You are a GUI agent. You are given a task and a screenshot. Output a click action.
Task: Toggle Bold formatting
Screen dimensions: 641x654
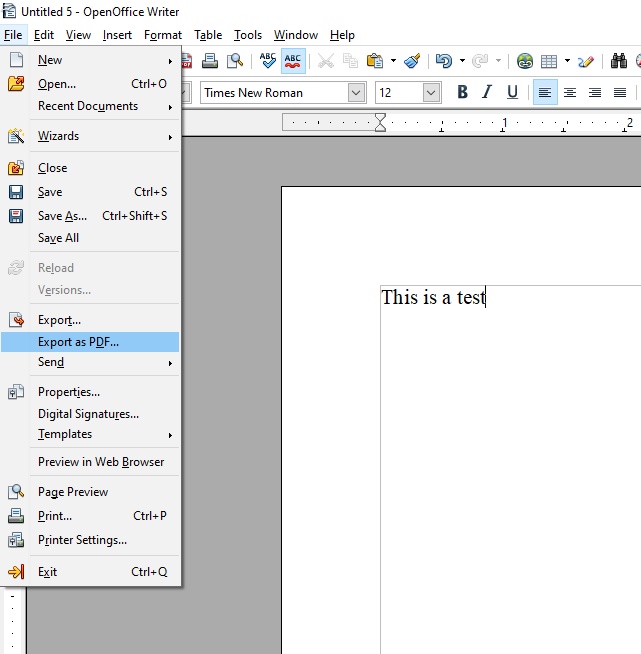click(462, 92)
